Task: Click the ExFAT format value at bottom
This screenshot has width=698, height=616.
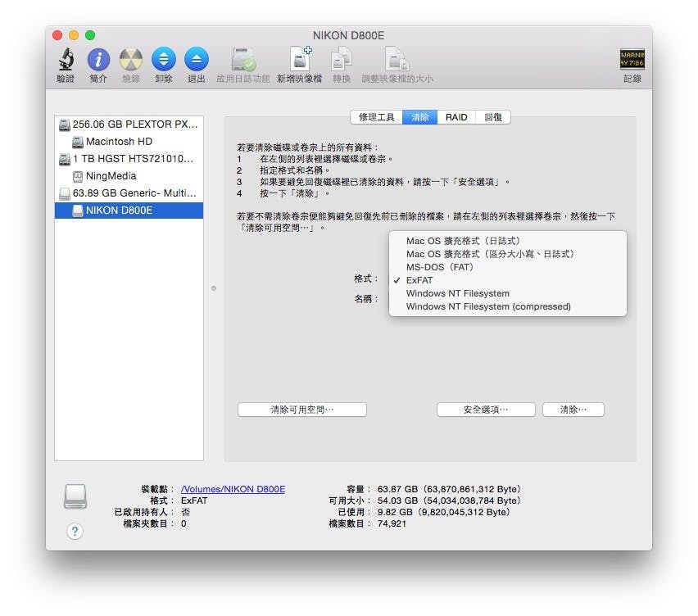Action: coord(194,500)
